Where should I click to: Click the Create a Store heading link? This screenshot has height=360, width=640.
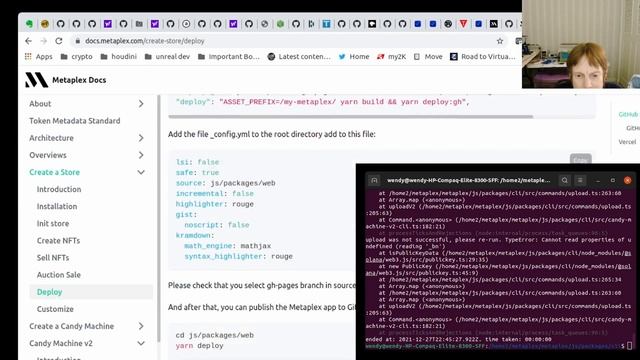[54, 172]
